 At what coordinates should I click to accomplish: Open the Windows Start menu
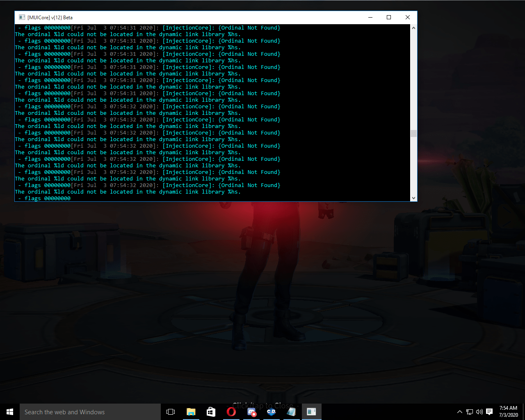pyautogui.click(x=10, y=412)
